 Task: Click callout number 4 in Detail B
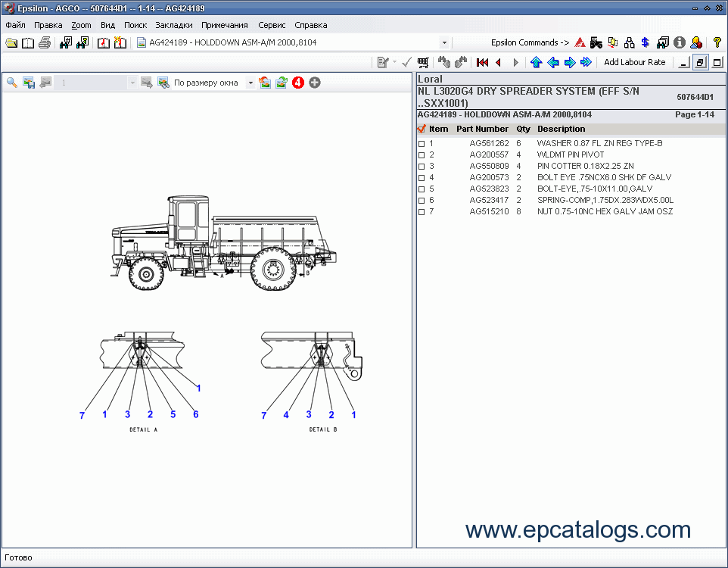[286, 414]
